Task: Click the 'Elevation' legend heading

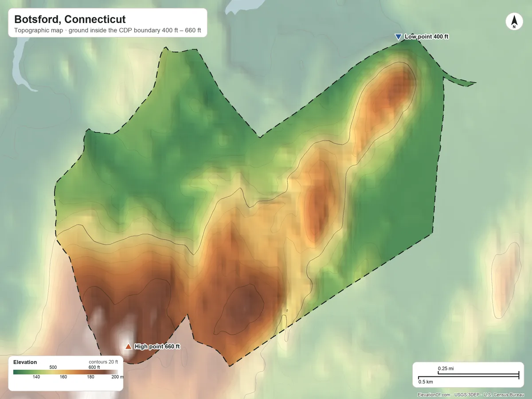Action: click(x=25, y=362)
